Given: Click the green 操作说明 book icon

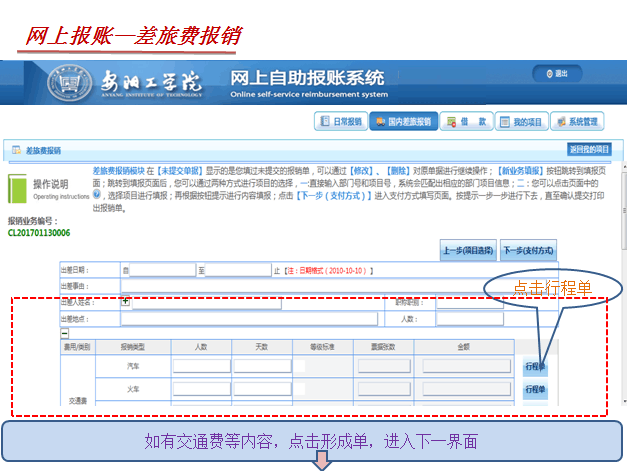Looking at the screenshot, I should coord(17,189).
